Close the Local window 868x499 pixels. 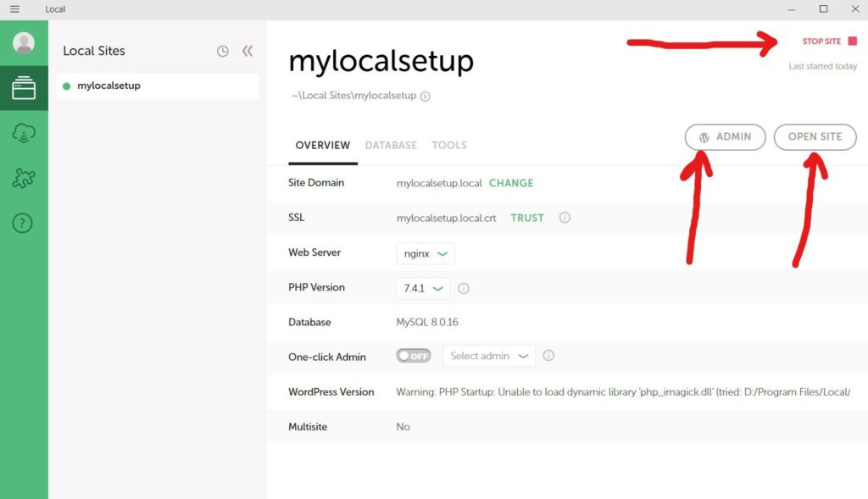tap(854, 8)
